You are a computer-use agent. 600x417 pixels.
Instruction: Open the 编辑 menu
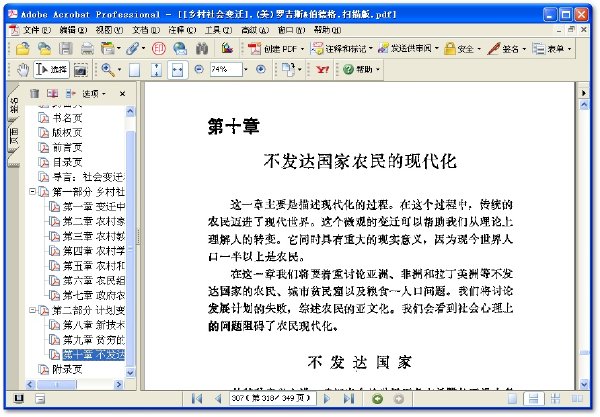[x=73, y=30]
